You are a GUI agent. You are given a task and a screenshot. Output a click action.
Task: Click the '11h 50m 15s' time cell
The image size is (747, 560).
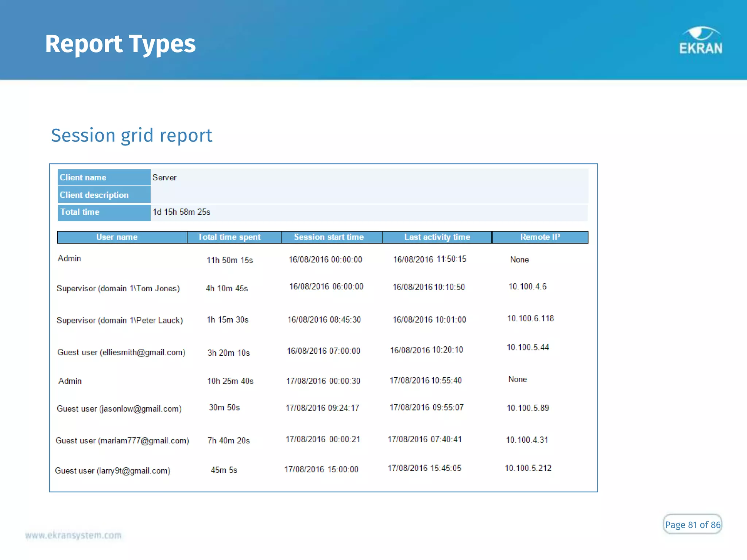point(230,260)
